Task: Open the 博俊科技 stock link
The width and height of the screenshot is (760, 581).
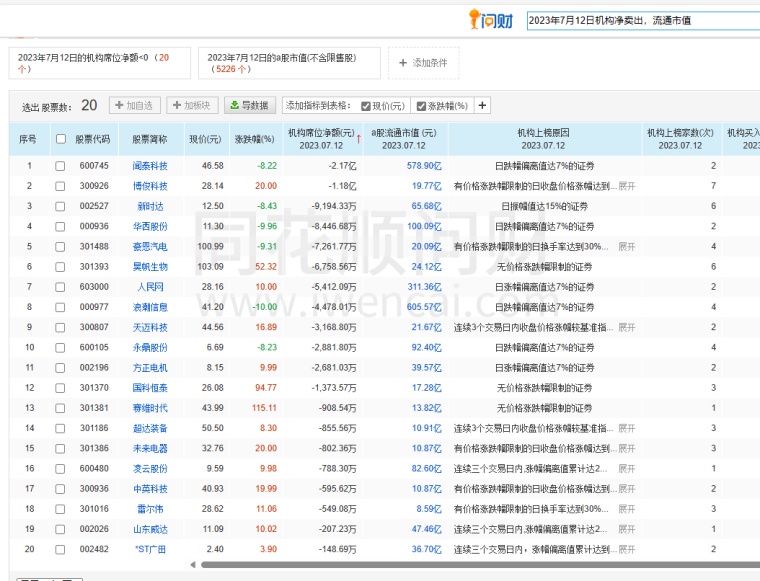Action: [x=150, y=186]
